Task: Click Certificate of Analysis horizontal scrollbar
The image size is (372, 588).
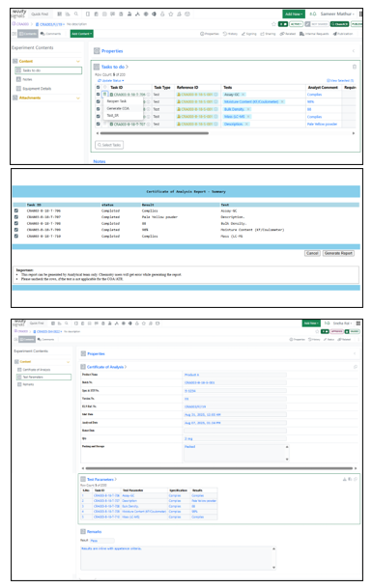Action: (x=218, y=468)
